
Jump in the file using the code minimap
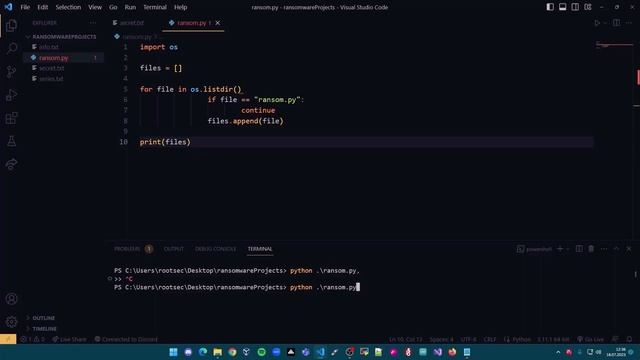pos(614,44)
